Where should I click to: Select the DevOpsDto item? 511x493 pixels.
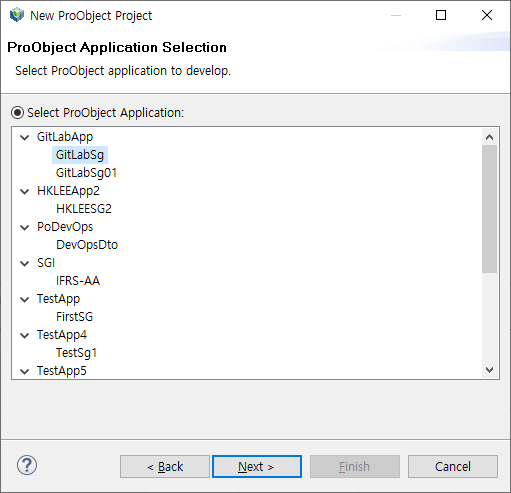[87, 245]
